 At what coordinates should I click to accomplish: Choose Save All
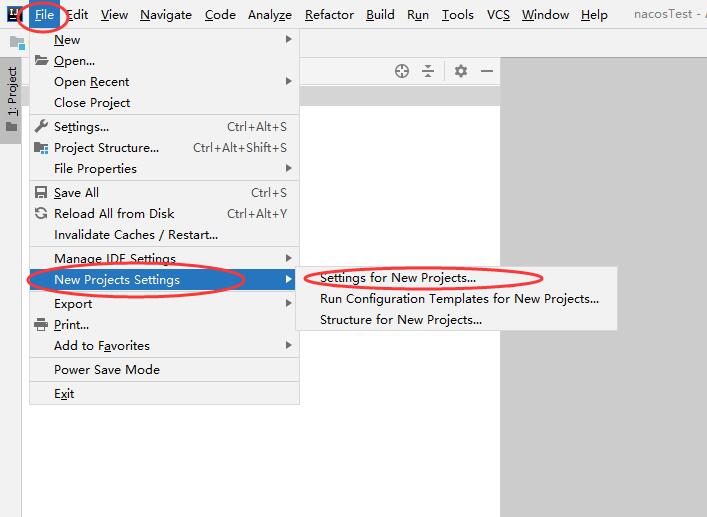tap(164, 193)
